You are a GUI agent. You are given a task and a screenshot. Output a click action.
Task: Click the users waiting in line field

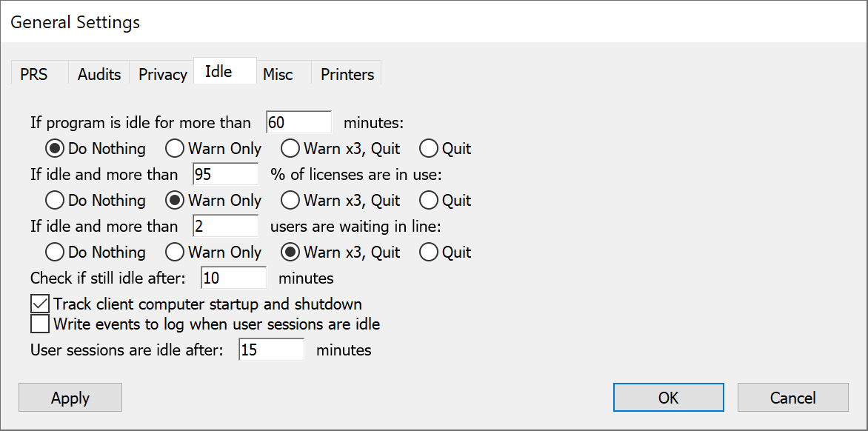pos(225,227)
